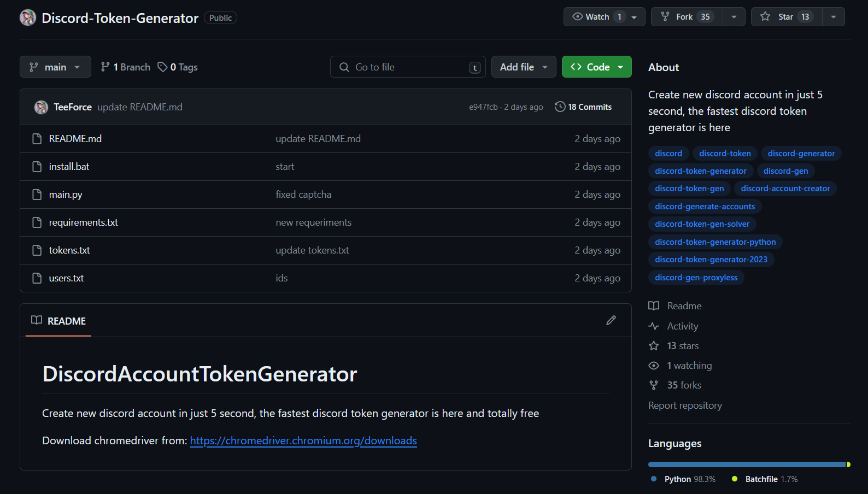Click the clock history icon beside 18 Commits

[x=560, y=107]
